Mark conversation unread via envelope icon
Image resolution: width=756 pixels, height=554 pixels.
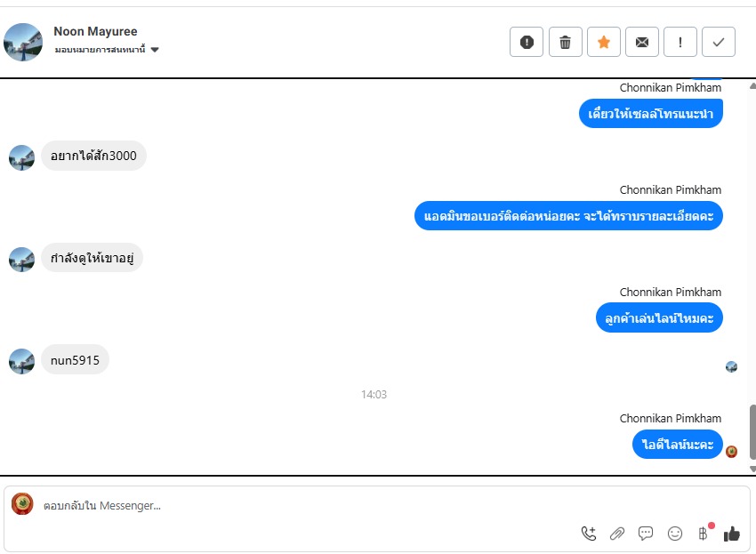tap(642, 42)
